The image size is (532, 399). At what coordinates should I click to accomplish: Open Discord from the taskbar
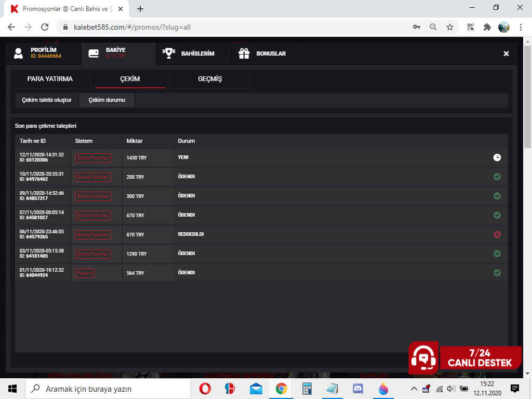point(357,389)
